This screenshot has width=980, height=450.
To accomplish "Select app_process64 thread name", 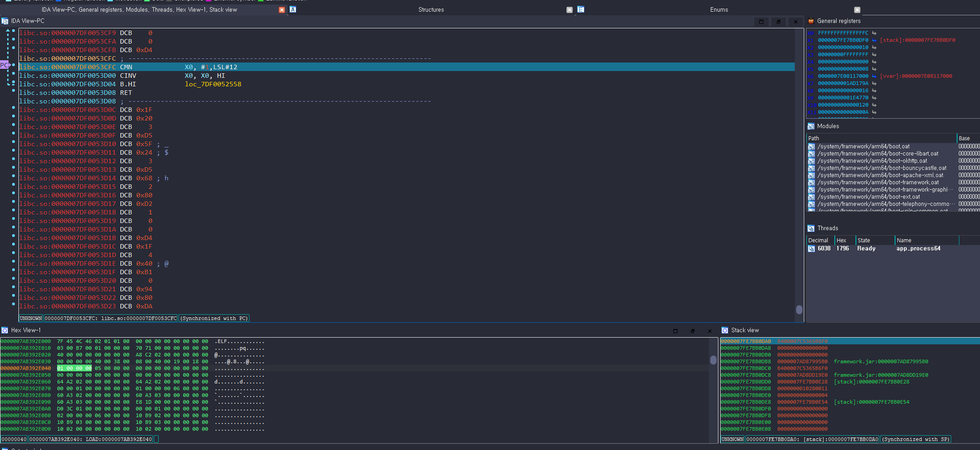I will pos(918,249).
